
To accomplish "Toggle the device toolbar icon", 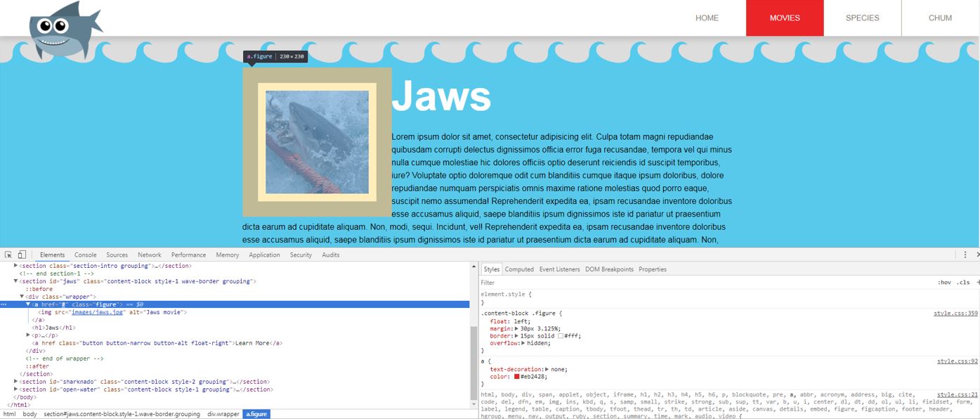I will point(22,254).
